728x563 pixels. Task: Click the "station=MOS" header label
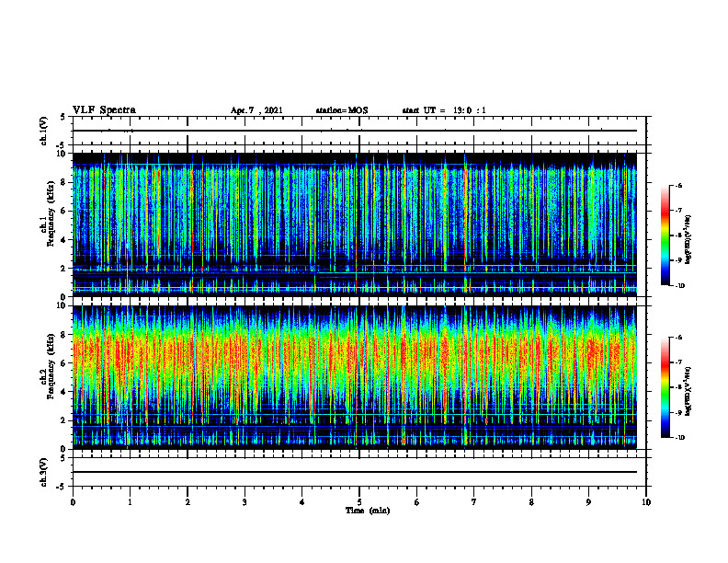coord(342,110)
